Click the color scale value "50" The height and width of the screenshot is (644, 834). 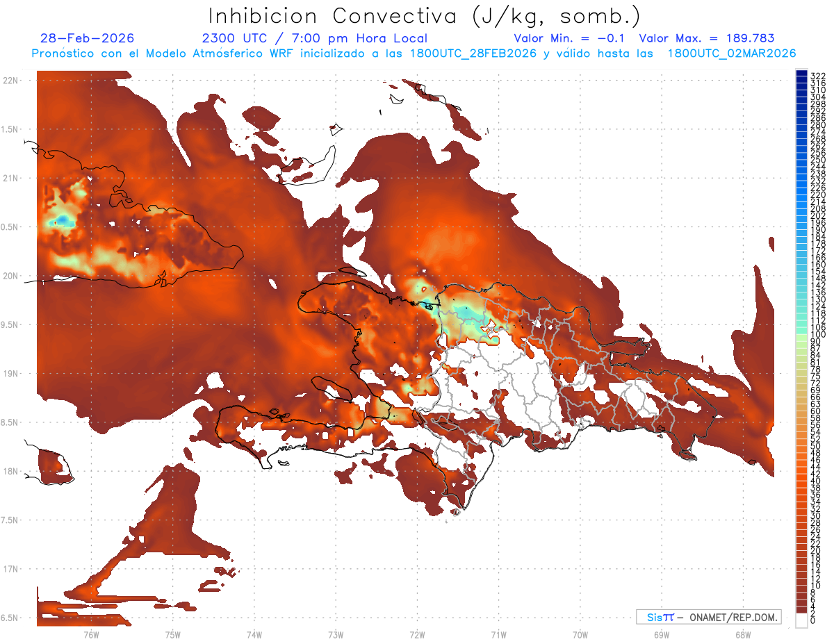click(815, 445)
